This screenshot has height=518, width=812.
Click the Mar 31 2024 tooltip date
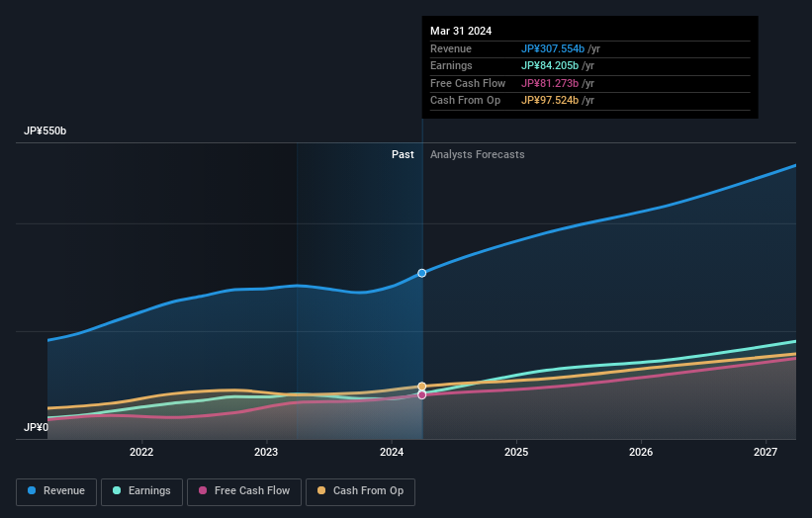coord(461,31)
